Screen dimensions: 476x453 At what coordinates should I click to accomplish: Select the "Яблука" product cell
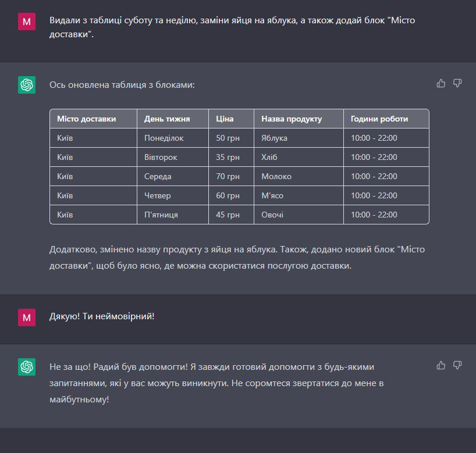(274, 138)
